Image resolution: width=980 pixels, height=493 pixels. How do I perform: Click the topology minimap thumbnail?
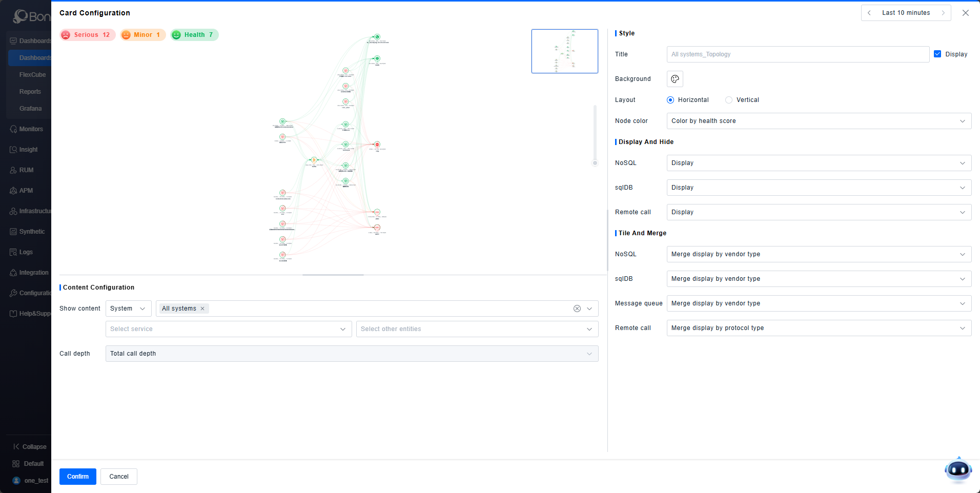coord(564,51)
